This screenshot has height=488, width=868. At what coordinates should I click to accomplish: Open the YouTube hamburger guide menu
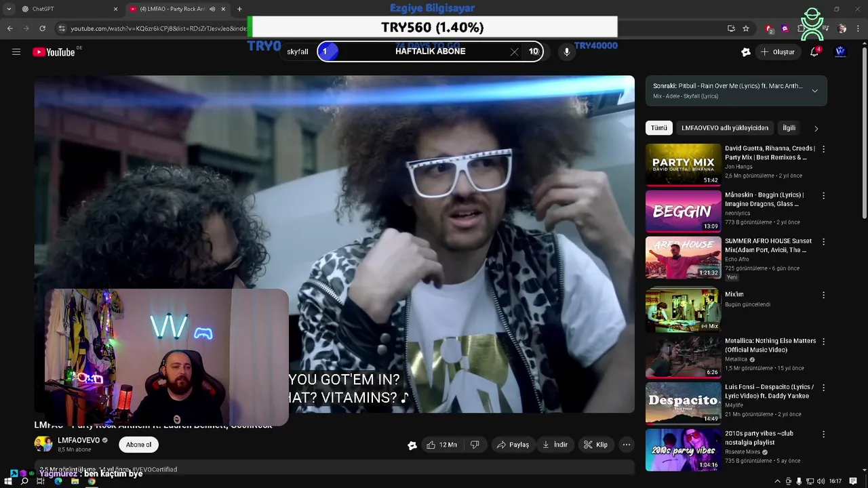[16, 52]
